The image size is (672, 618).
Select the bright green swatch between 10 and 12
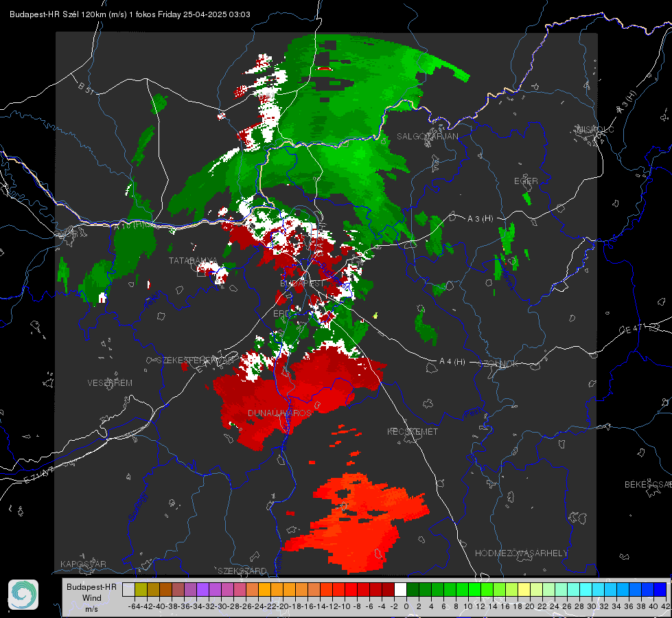[x=474, y=590]
